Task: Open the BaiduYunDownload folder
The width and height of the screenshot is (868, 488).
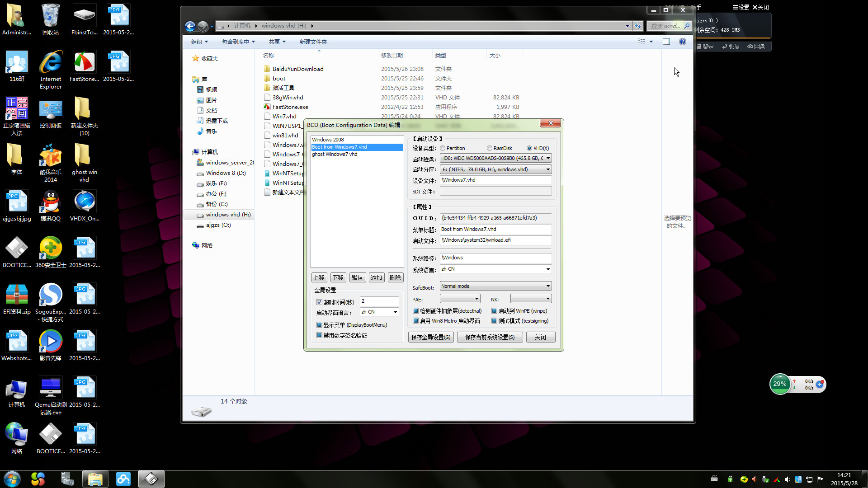Action: pos(298,69)
